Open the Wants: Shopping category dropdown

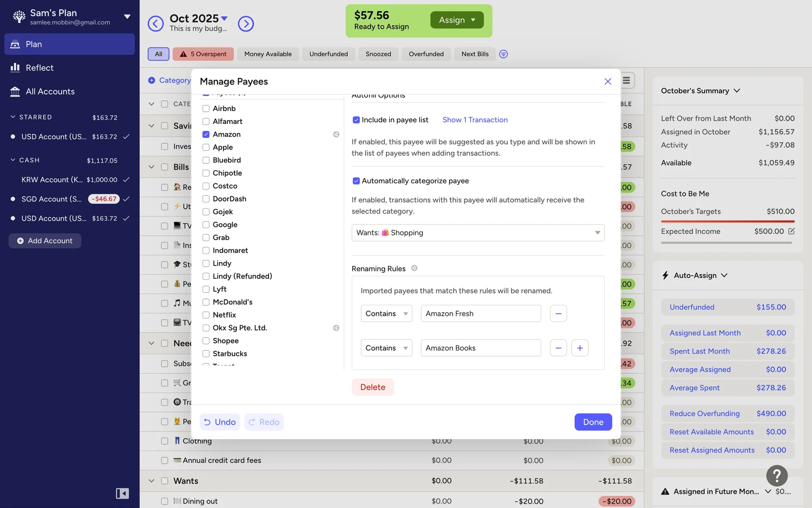[477, 232]
